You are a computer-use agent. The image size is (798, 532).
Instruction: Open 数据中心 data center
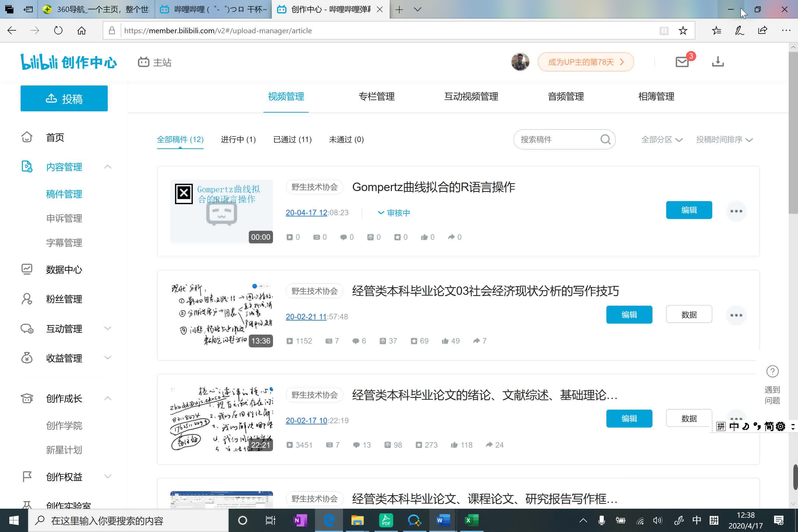(x=65, y=269)
